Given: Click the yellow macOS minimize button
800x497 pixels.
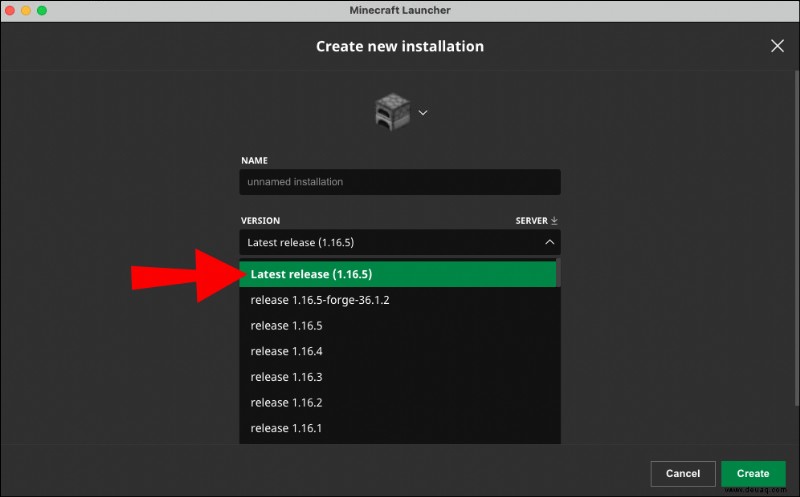Looking at the screenshot, I should (x=26, y=10).
